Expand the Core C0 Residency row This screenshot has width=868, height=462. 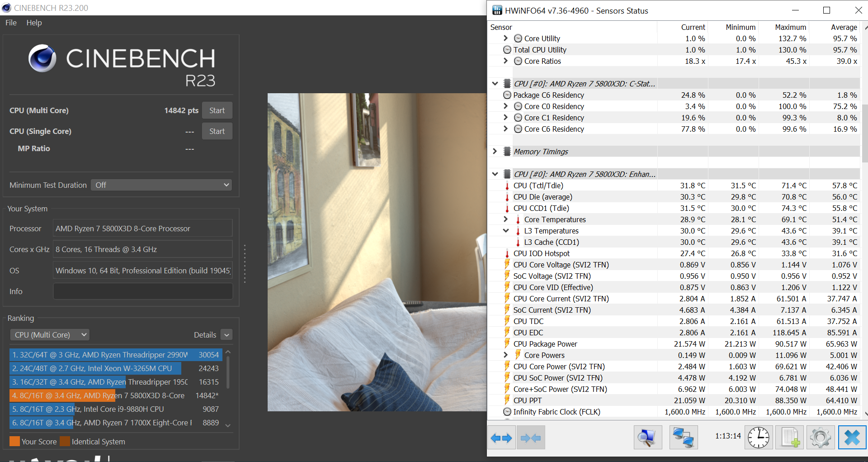[x=506, y=106]
